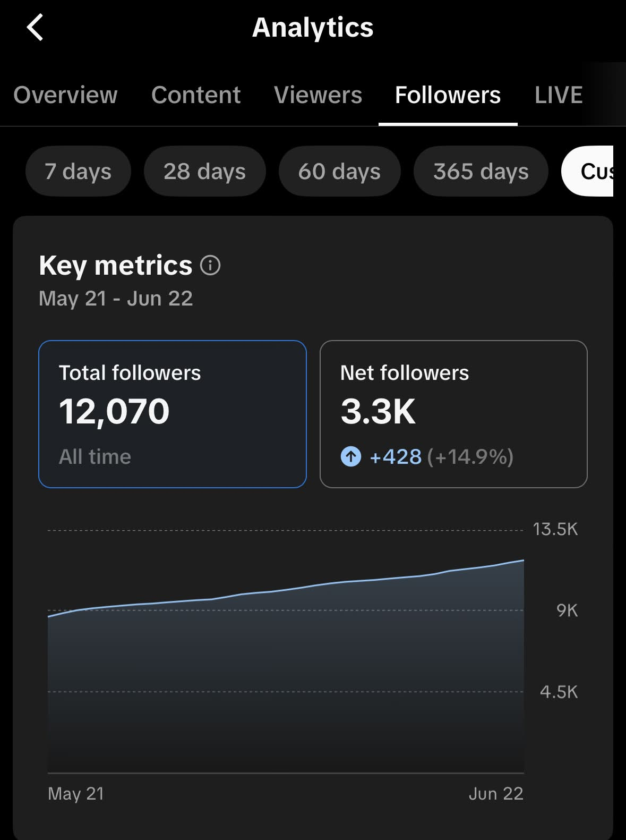Select the 28 days filter
The width and height of the screenshot is (626, 840).
pyautogui.click(x=204, y=171)
